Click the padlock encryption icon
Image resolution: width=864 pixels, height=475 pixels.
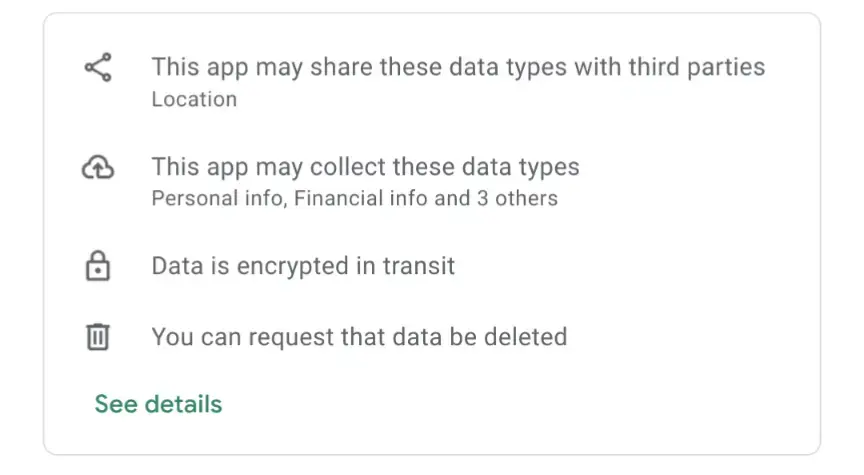click(98, 266)
